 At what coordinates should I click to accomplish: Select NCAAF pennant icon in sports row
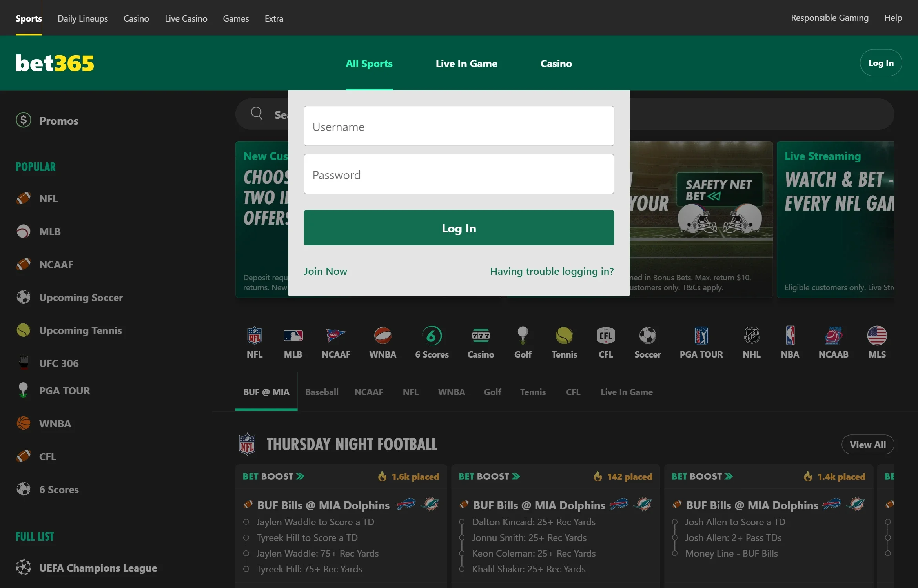336,336
